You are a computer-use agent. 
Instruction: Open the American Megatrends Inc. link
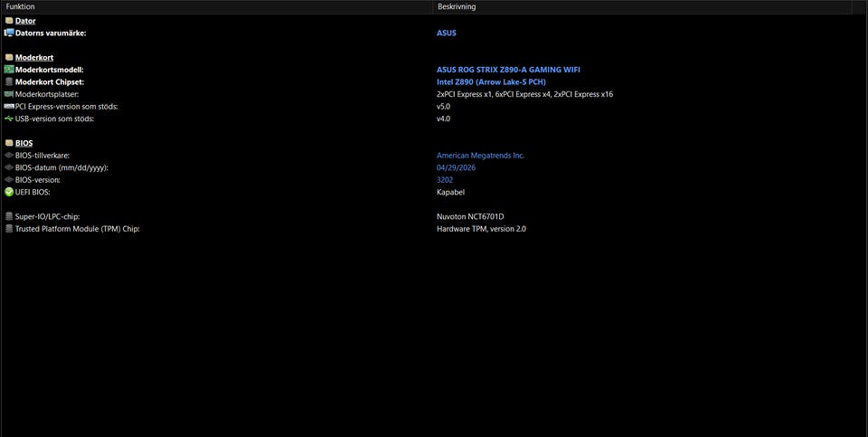click(480, 155)
